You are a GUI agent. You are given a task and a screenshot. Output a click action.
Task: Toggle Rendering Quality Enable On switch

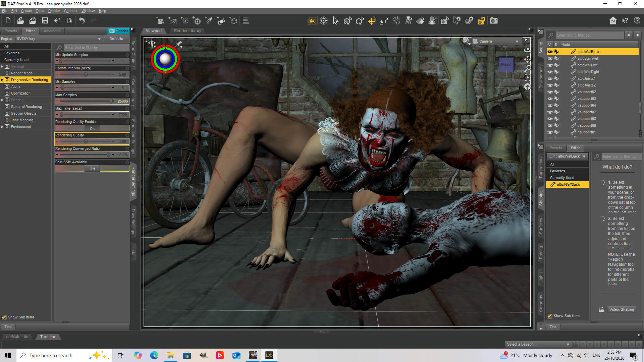point(92,128)
